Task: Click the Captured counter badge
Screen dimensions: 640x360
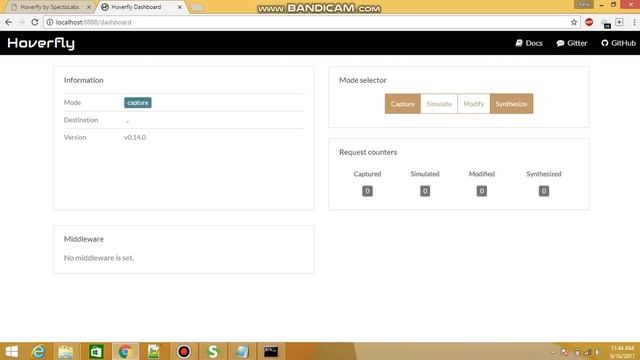Action: [367, 191]
